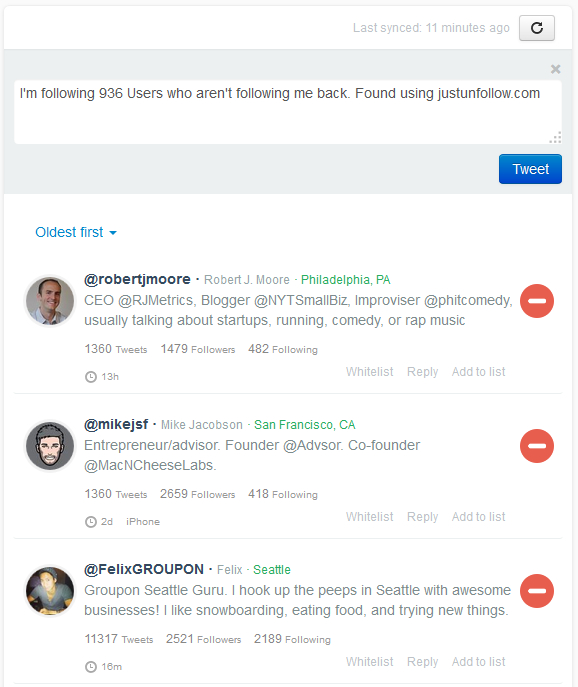Image resolution: width=578 pixels, height=687 pixels.
Task: Click the name Robert J. Moore
Action: pyautogui.click(x=247, y=280)
